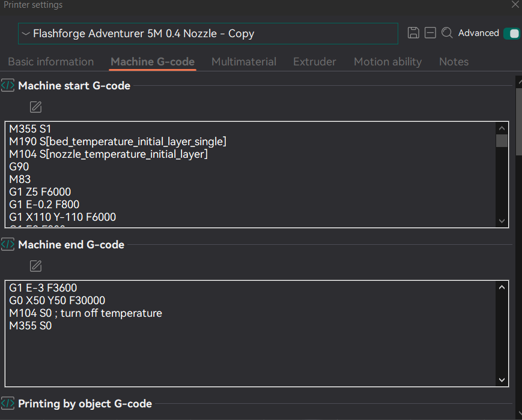Click code icon beside Machine end G-code
The height and width of the screenshot is (420, 522).
(x=8, y=244)
